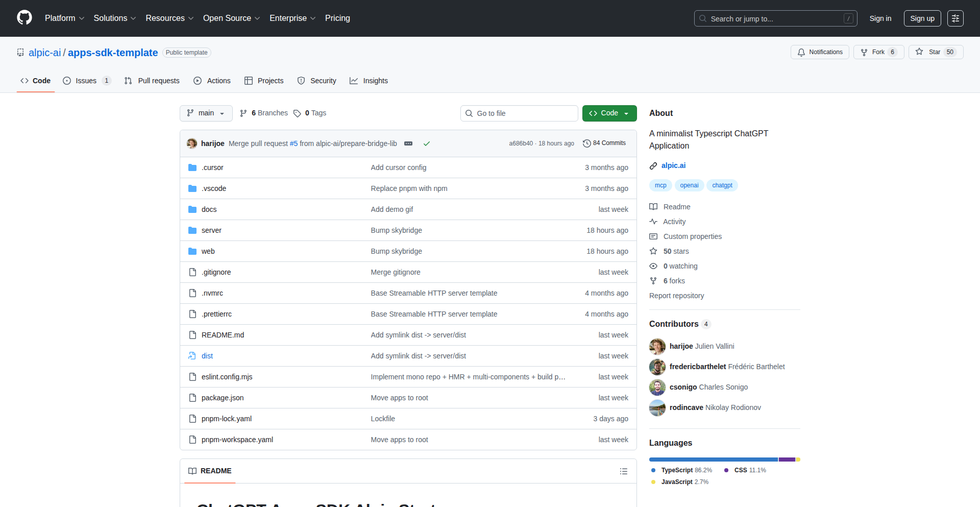Click the Sign up button
Image resolution: width=980 pixels, height=507 pixels.
pos(922,18)
